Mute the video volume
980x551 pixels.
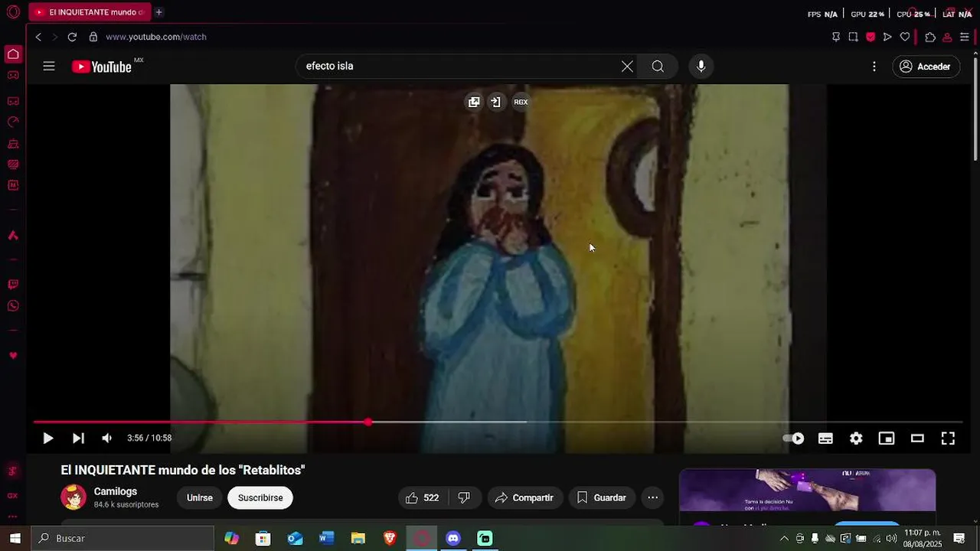(x=107, y=439)
